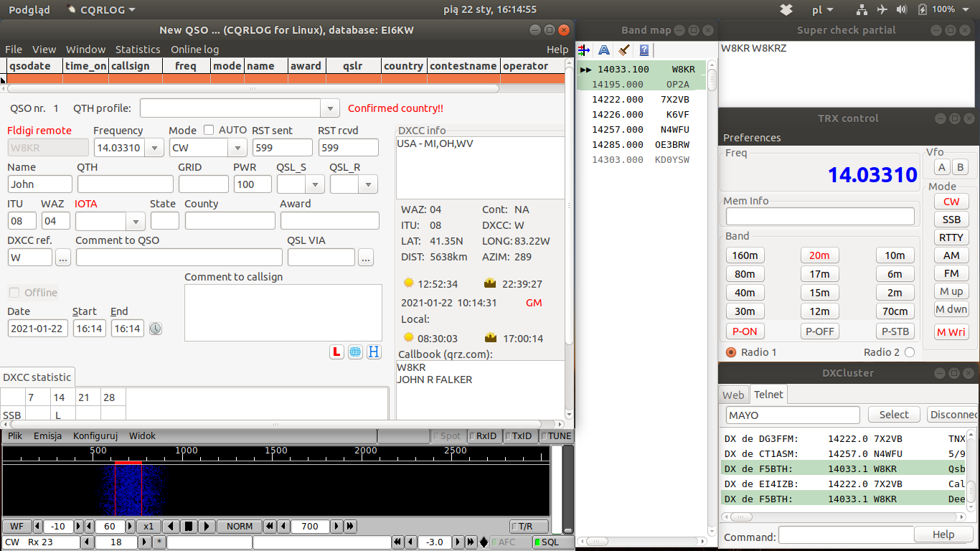
Task: Expand QSL_R dropdown
Action: pyautogui.click(x=368, y=184)
